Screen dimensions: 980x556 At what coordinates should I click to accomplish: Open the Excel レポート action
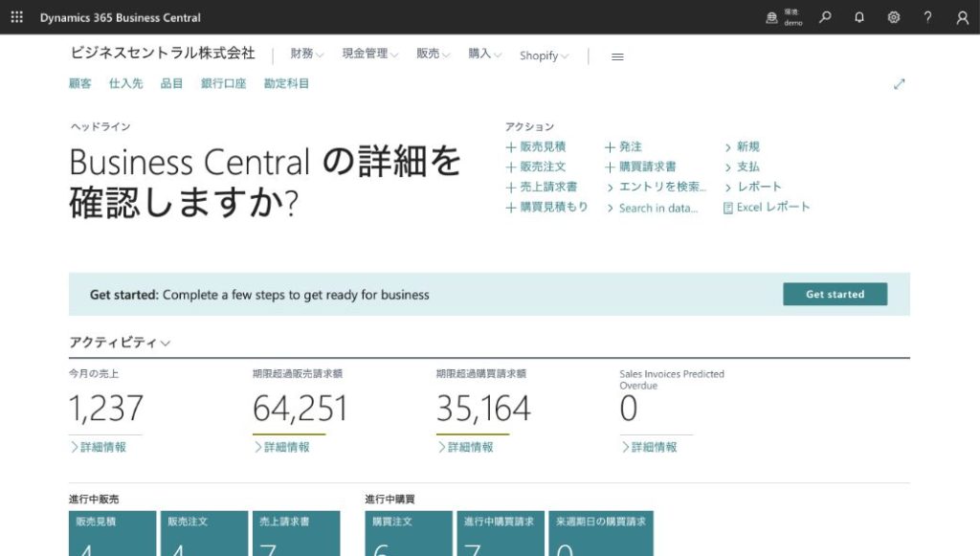pos(767,207)
